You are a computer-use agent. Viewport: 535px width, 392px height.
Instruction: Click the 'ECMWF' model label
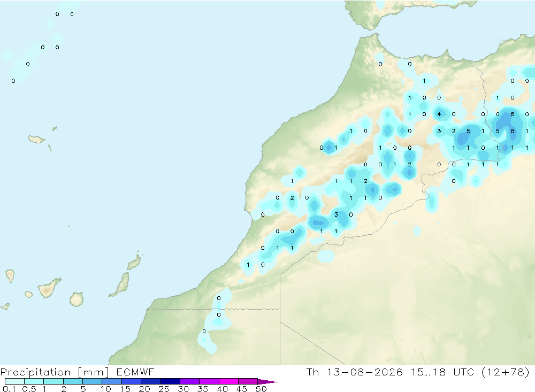pos(135,372)
